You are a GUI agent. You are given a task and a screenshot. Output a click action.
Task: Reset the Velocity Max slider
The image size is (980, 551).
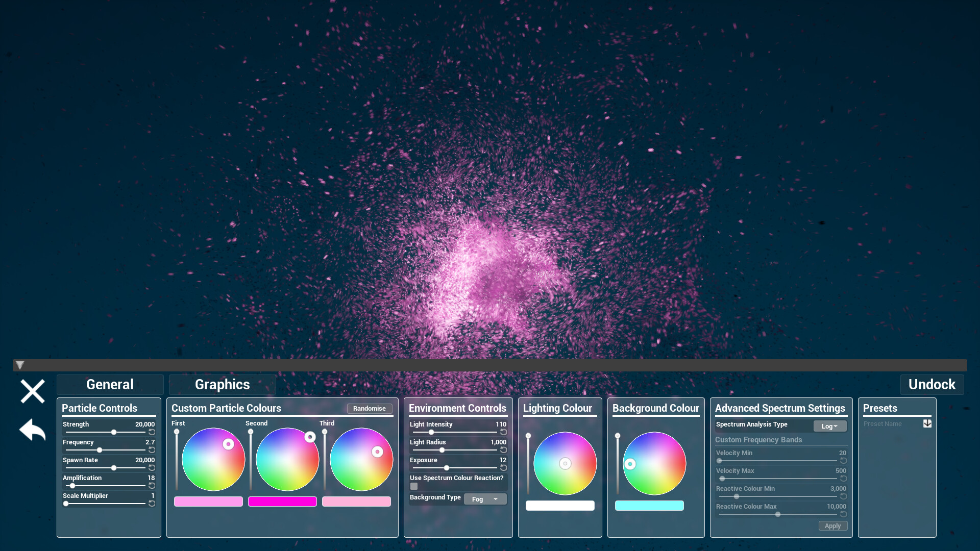[843, 479]
